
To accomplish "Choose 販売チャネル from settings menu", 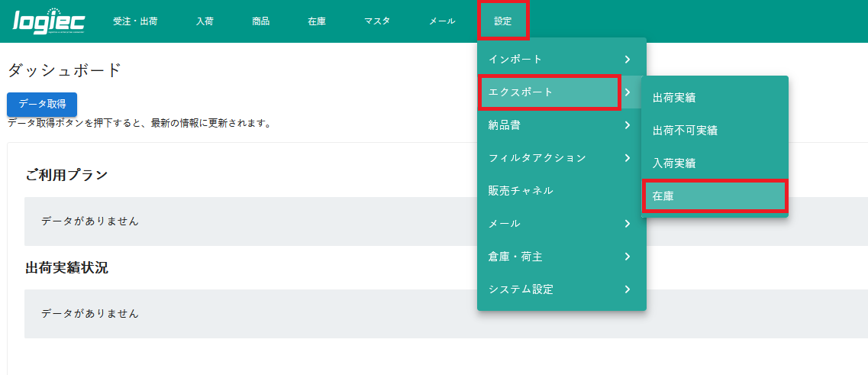I will pyautogui.click(x=521, y=191).
